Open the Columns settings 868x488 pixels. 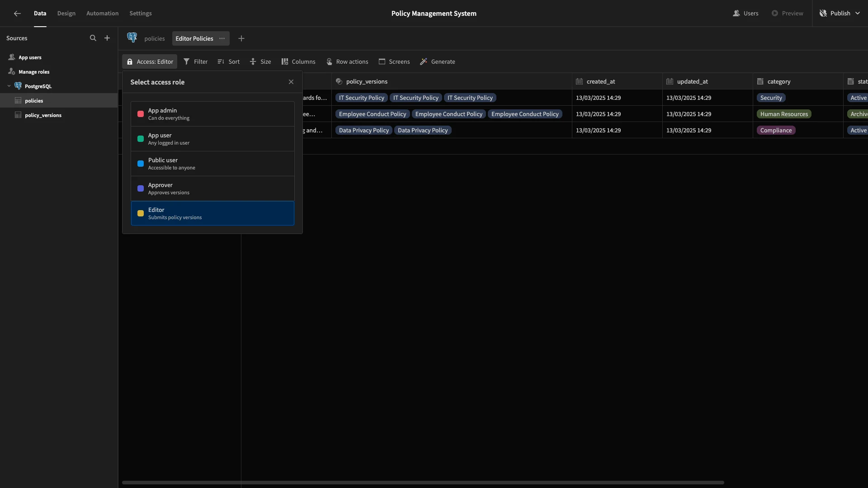pyautogui.click(x=298, y=62)
